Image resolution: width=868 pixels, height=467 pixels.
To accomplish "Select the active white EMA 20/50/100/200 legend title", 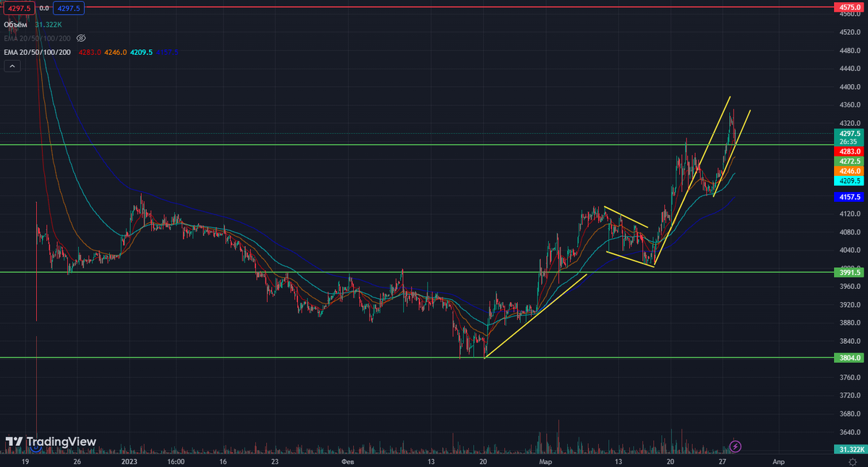I will [x=37, y=52].
